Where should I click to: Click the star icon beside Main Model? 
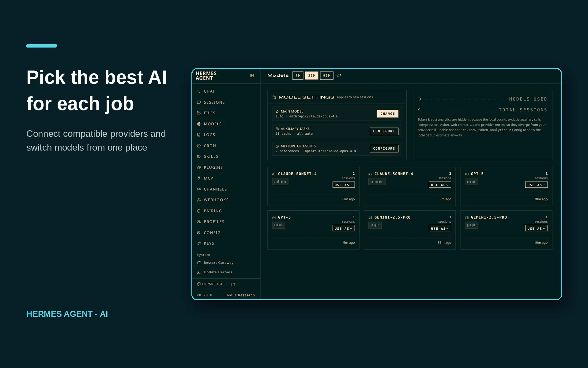coord(277,112)
